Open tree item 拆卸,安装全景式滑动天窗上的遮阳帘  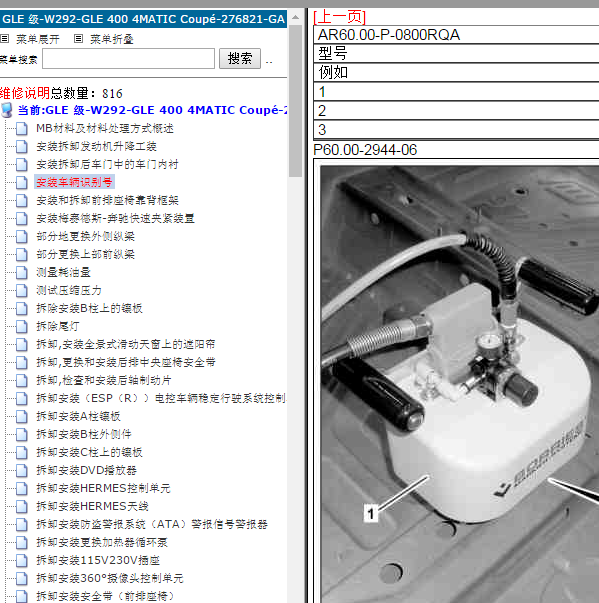coord(126,345)
